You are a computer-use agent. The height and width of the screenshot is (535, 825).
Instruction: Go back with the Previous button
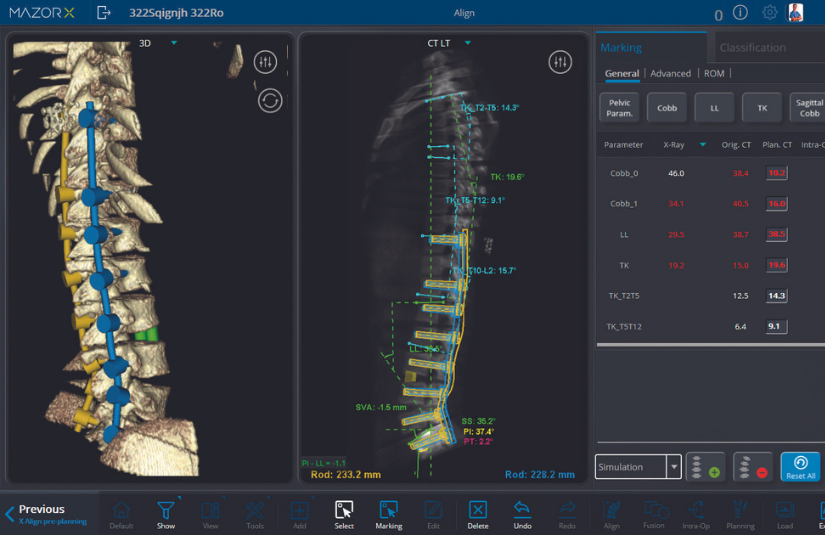coord(48,514)
